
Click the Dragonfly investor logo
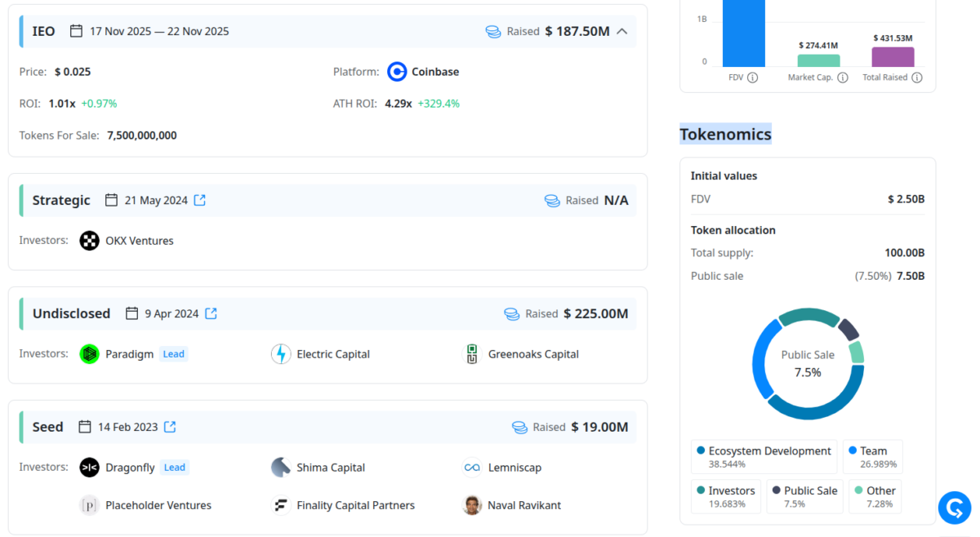(x=88, y=467)
